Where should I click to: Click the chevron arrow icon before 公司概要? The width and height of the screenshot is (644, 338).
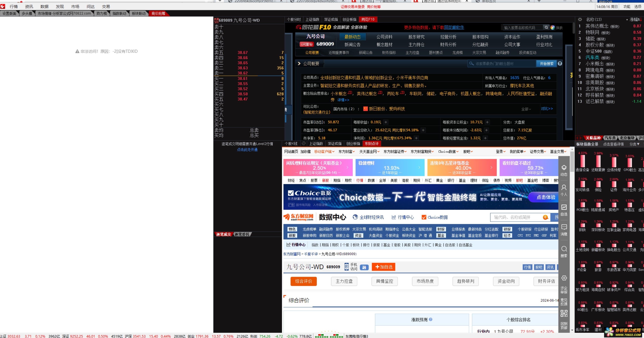point(299,64)
